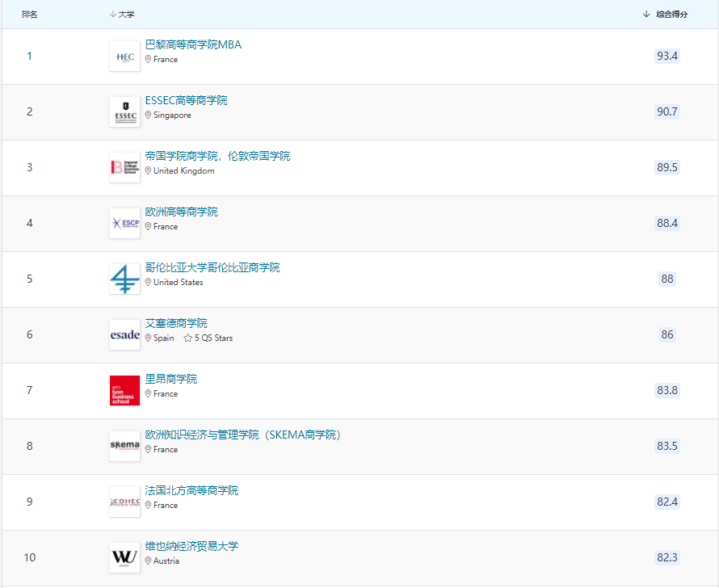Open 帝国学院商学院，伦敦帝国学院 link
The width and height of the screenshot is (719, 588).
(217, 156)
